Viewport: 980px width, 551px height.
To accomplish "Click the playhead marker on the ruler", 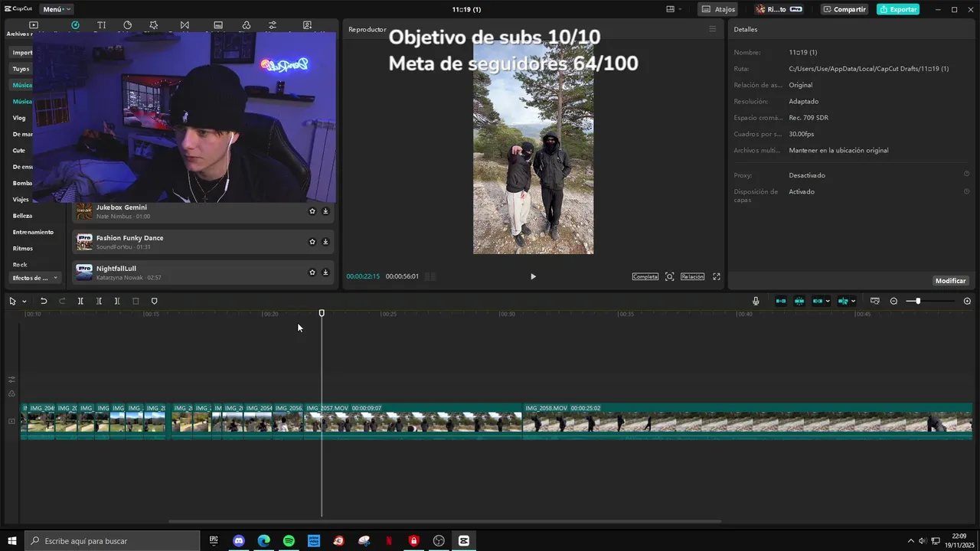I will tap(322, 313).
